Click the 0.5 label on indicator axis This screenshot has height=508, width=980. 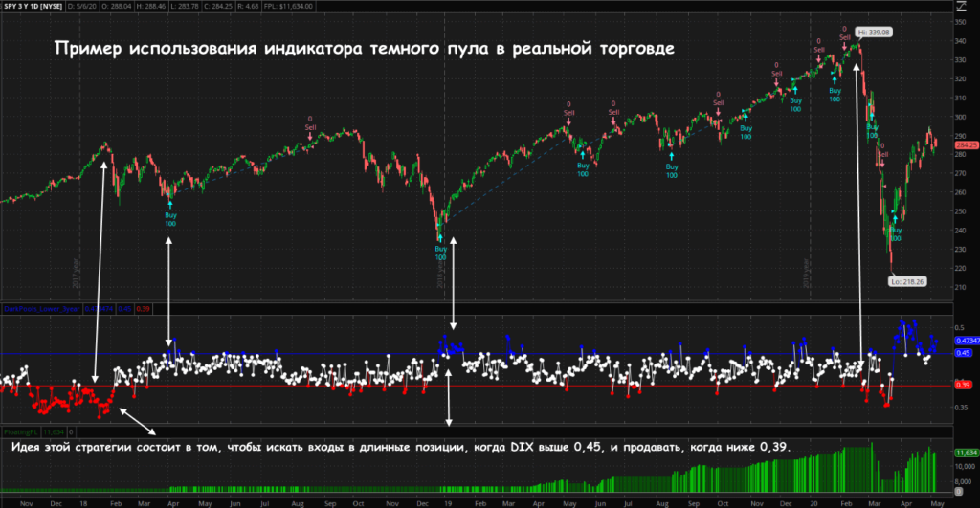959,327
